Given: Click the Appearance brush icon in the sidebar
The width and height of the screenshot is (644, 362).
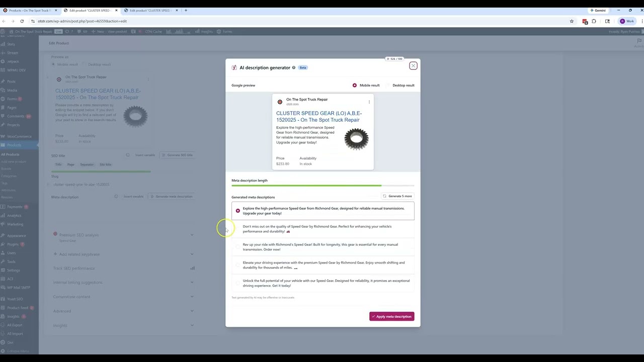Looking at the screenshot, I should tap(3, 236).
